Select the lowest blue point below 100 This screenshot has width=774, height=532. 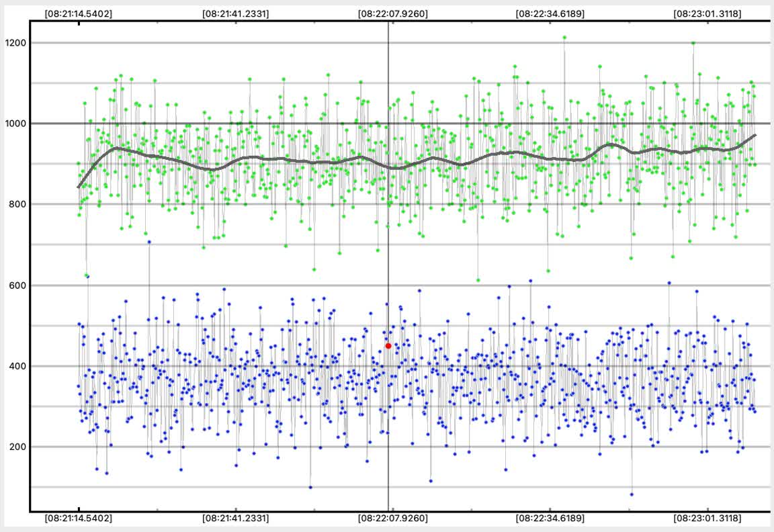coord(632,494)
